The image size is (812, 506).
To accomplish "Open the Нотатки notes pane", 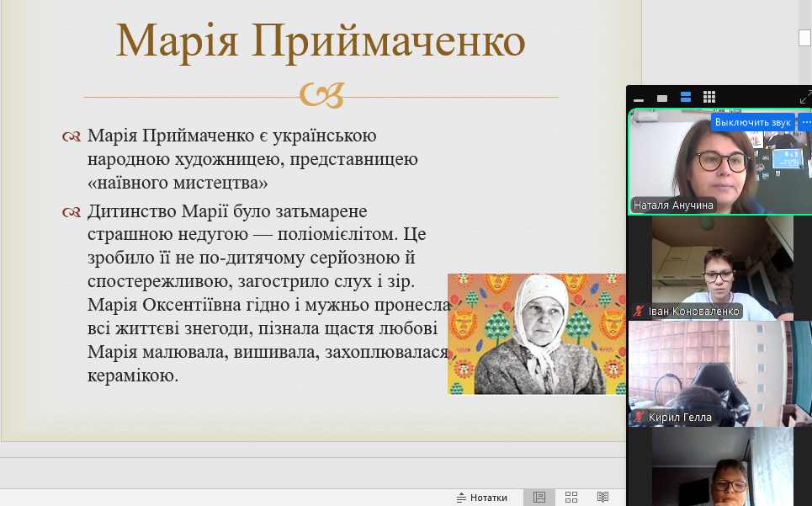I will point(481,498).
